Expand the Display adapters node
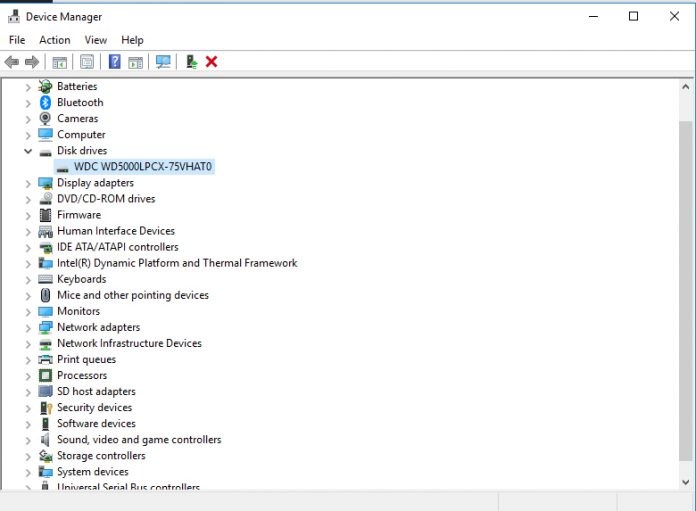Image resolution: width=696 pixels, height=511 pixels. tap(28, 183)
